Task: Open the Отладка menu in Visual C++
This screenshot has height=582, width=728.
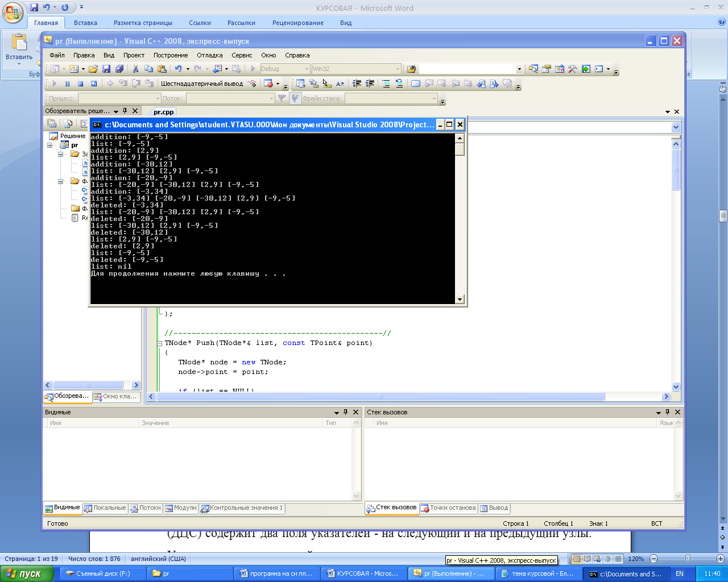Action: pyautogui.click(x=210, y=55)
